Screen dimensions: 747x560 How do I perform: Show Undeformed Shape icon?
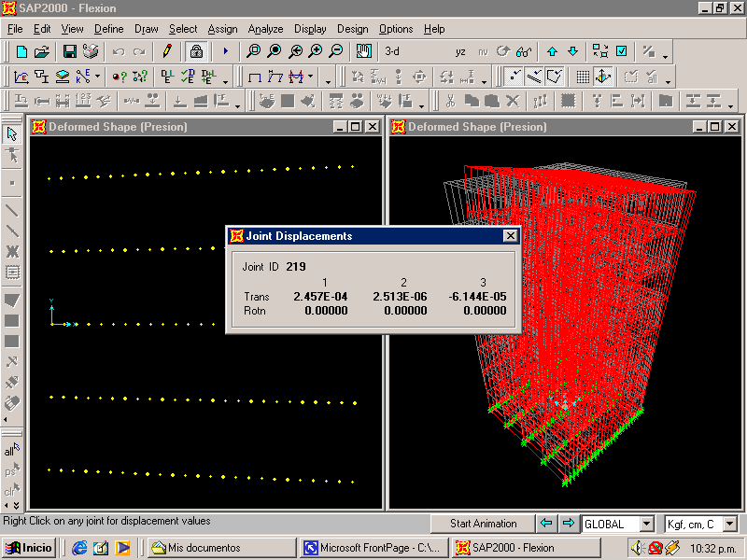click(x=255, y=77)
